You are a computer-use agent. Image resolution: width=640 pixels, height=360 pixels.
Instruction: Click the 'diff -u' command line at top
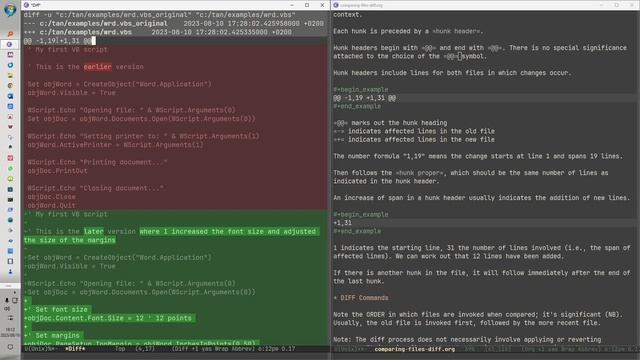click(159, 15)
